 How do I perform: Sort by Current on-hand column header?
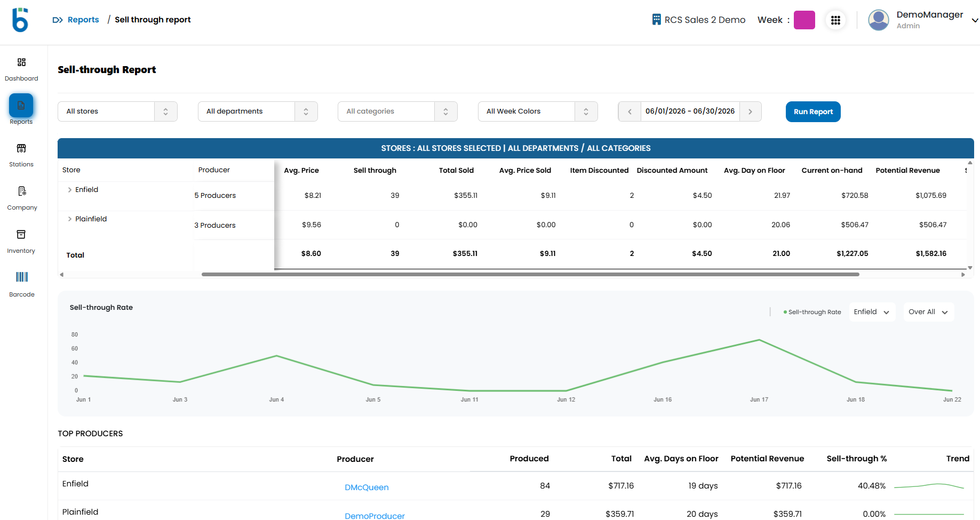(832, 171)
